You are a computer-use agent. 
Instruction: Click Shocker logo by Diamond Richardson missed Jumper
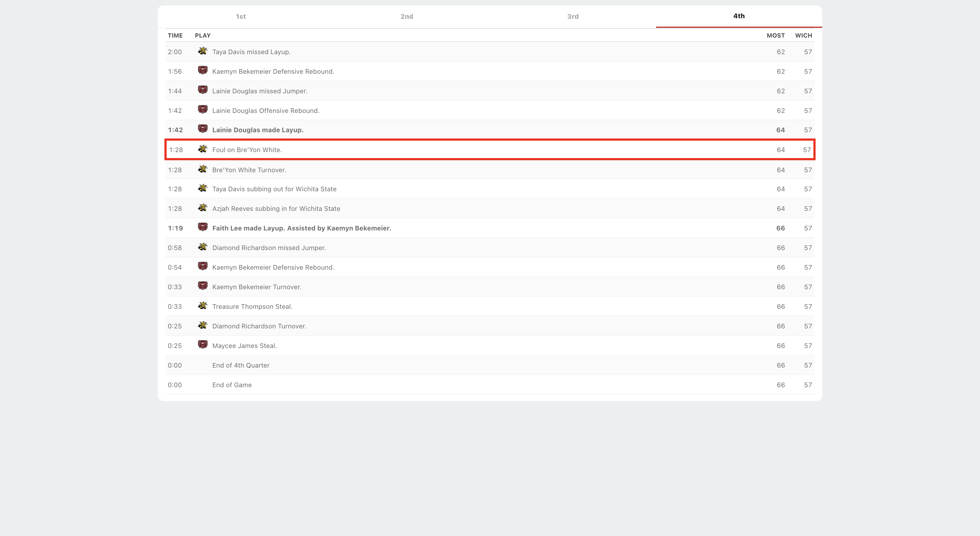coord(202,247)
